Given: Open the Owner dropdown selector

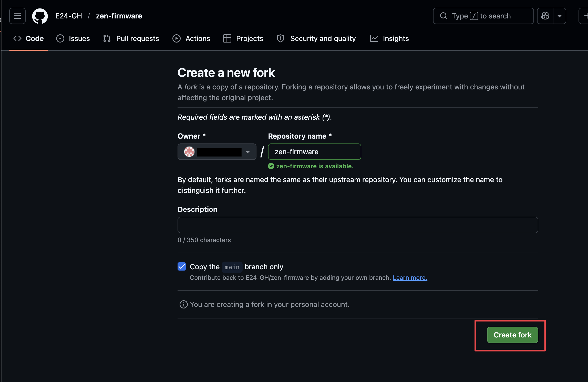Looking at the screenshot, I should 217,152.
